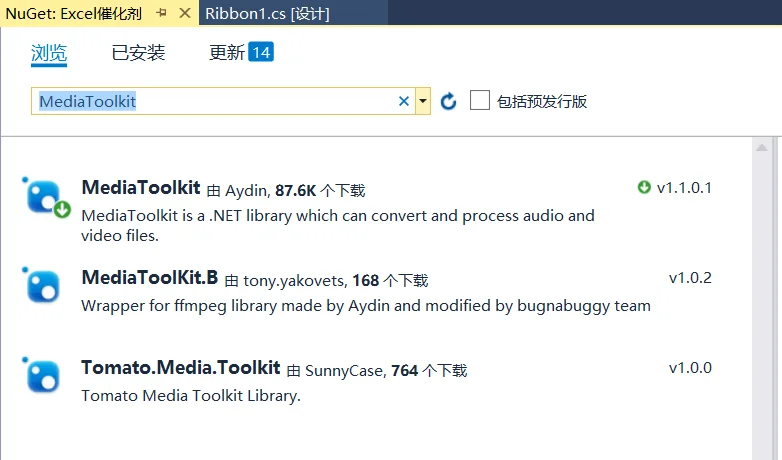Open the 浏览 tab
Screen dimensions: 782x460
click(x=49, y=53)
